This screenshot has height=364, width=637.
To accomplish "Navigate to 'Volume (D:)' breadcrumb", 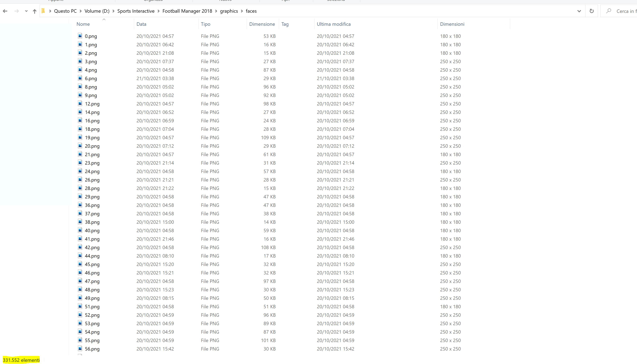I will [x=97, y=11].
